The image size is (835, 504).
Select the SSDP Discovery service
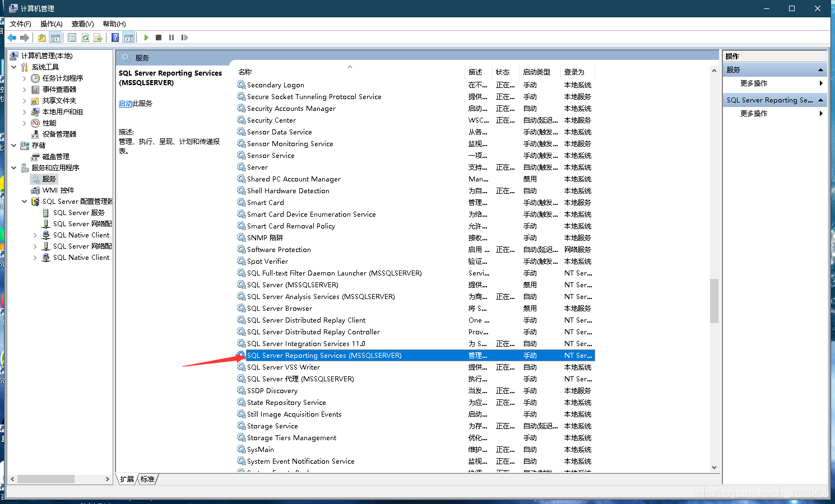point(272,391)
